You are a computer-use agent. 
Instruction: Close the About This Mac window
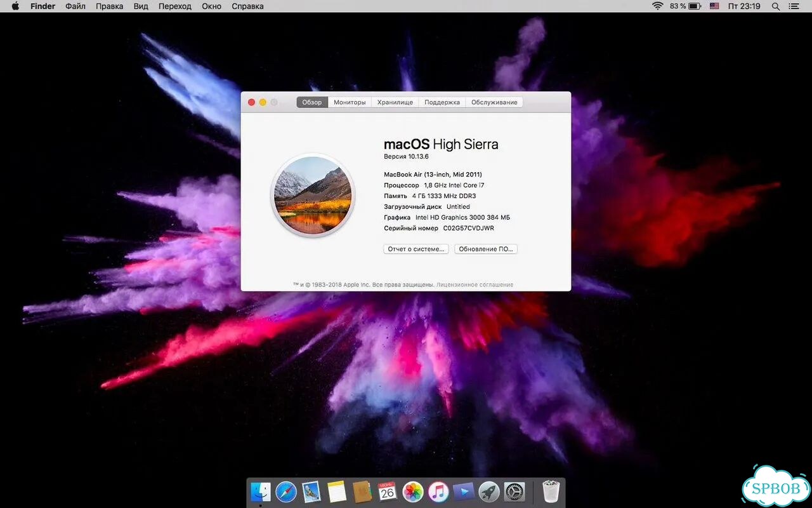tap(251, 102)
